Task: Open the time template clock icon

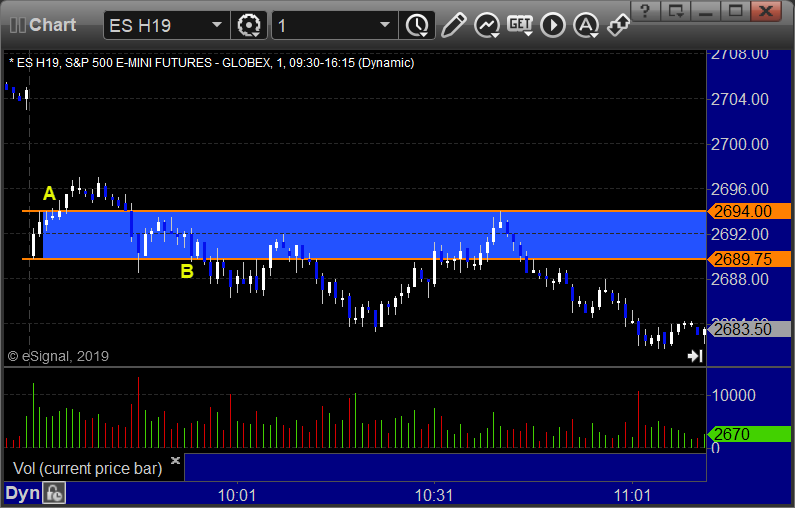Action: coord(417,25)
